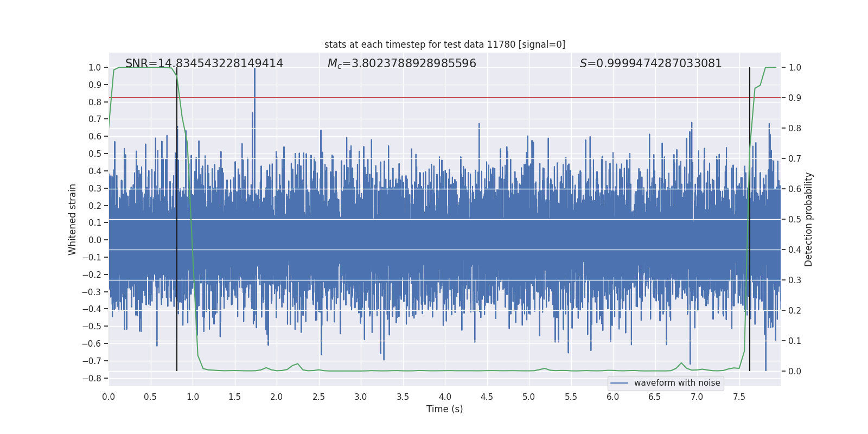This screenshot has width=868, height=434.
Task: Click the 'Whitened strain' y-axis label
Action: pos(73,219)
